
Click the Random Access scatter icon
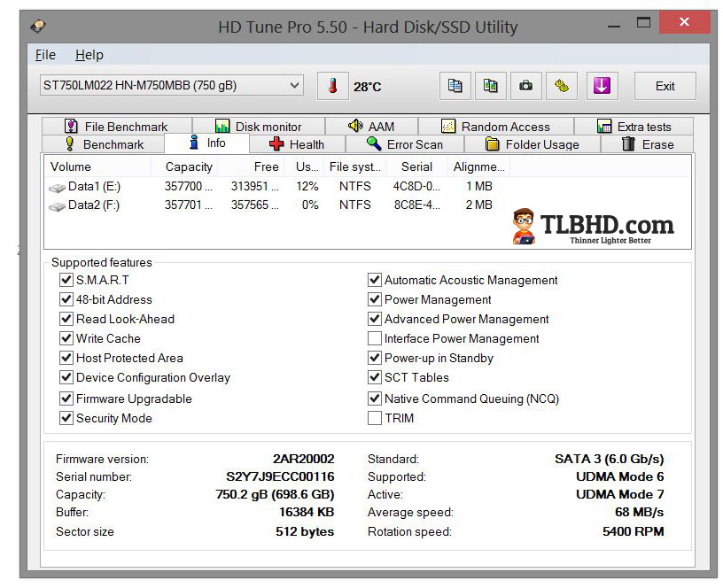448,127
